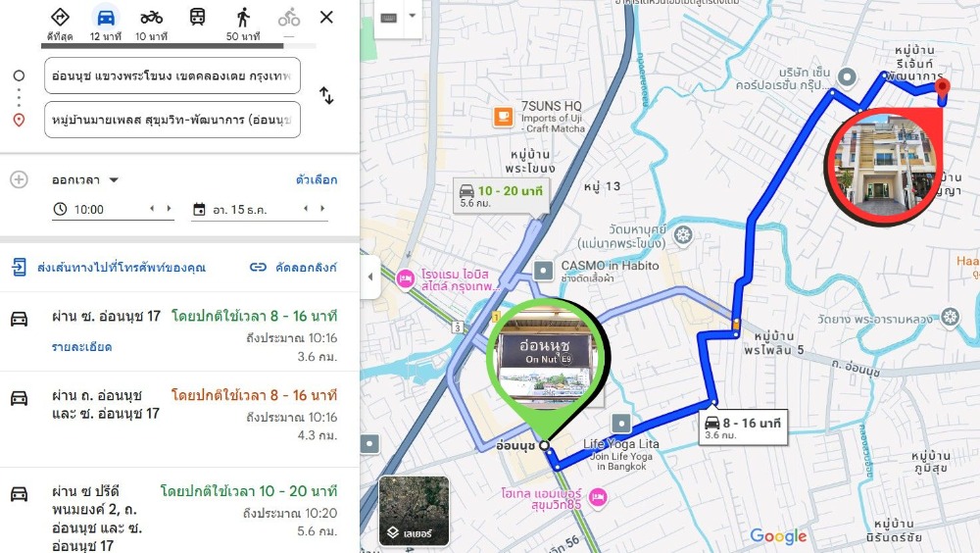Select the public transit mode icon
Image resolution: width=980 pixels, height=553 pixels.
pyautogui.click(x=198, y=17)
